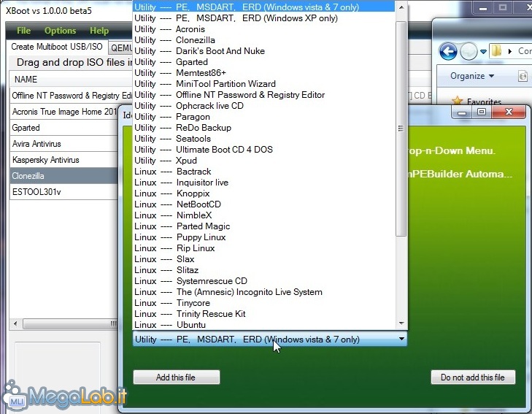
Task: Choose Linux Slax option
Action: click(264, 259)
